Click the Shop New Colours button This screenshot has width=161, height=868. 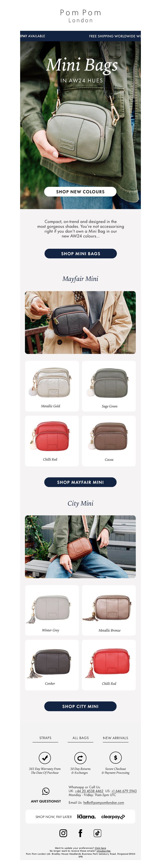point(80,191)
